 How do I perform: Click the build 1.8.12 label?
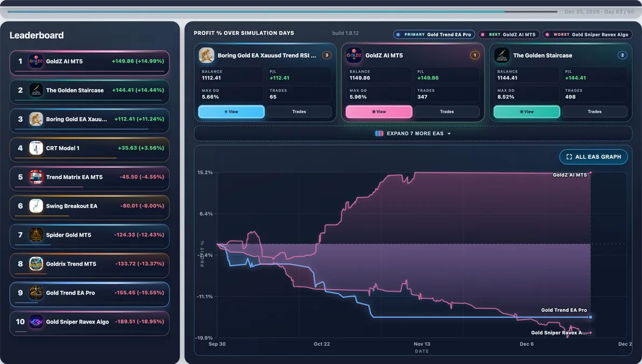[x=346, y=33]
